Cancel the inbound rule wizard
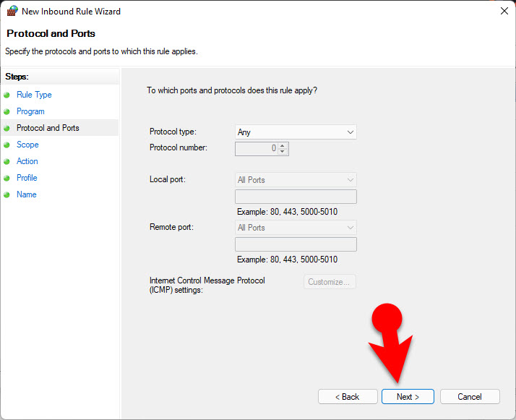Viewport: 516px width, 420px height. tap(470, 397)
